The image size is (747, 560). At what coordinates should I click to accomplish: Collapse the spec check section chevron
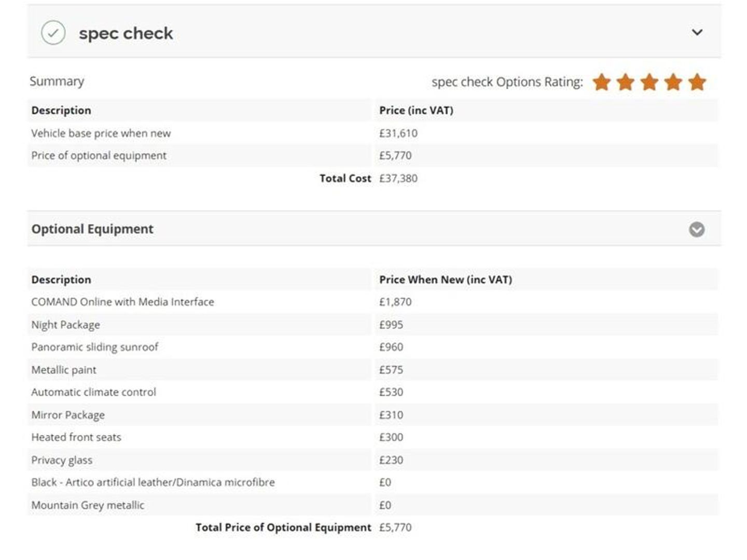[x=697, y=32]
